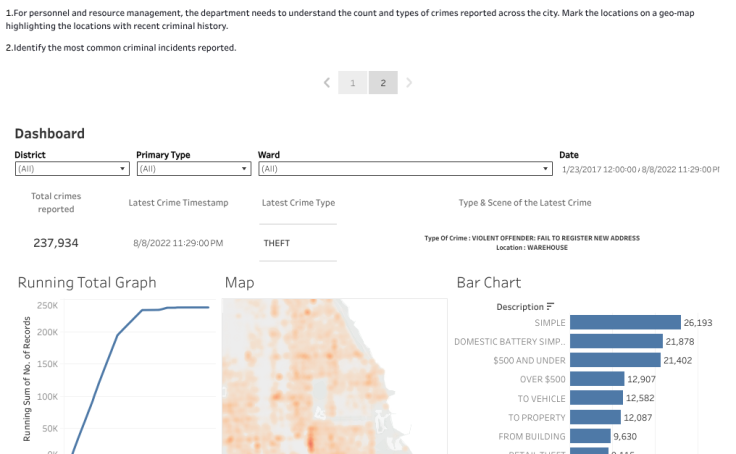Click the running total line plateau
Screen dimensions: 736x454
click(x=185, y=307)
